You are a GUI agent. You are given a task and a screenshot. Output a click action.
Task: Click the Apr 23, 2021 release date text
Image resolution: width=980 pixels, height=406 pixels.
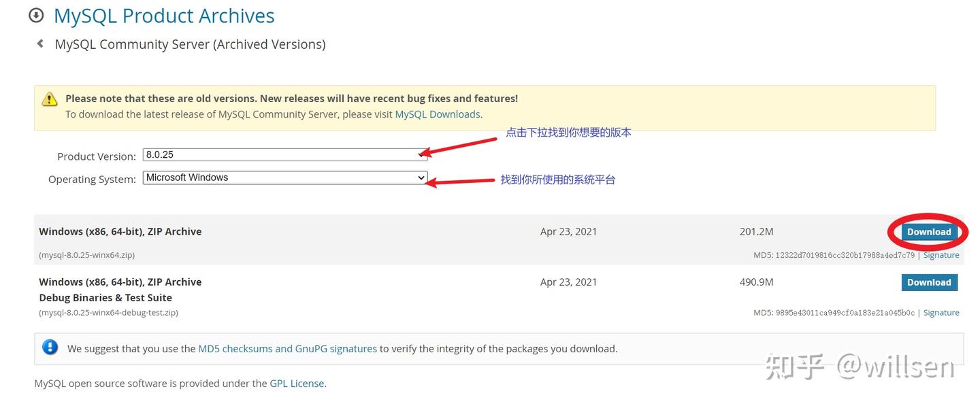point(569,231)
